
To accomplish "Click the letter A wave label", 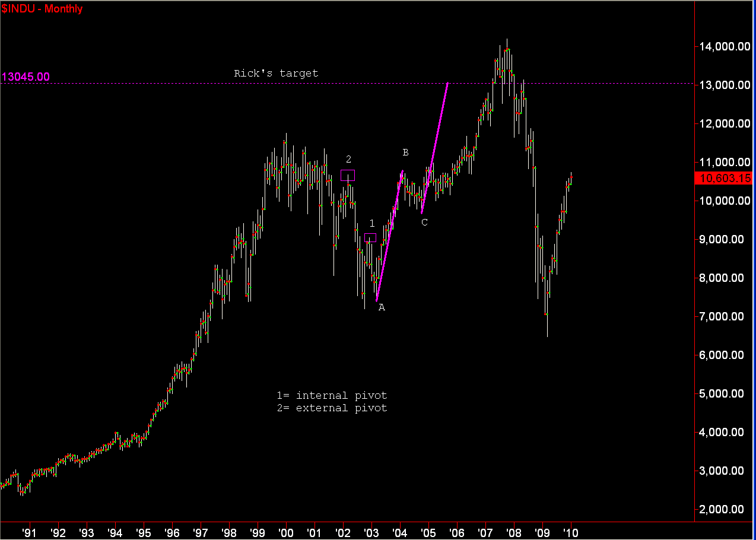I will click(382, 307).
